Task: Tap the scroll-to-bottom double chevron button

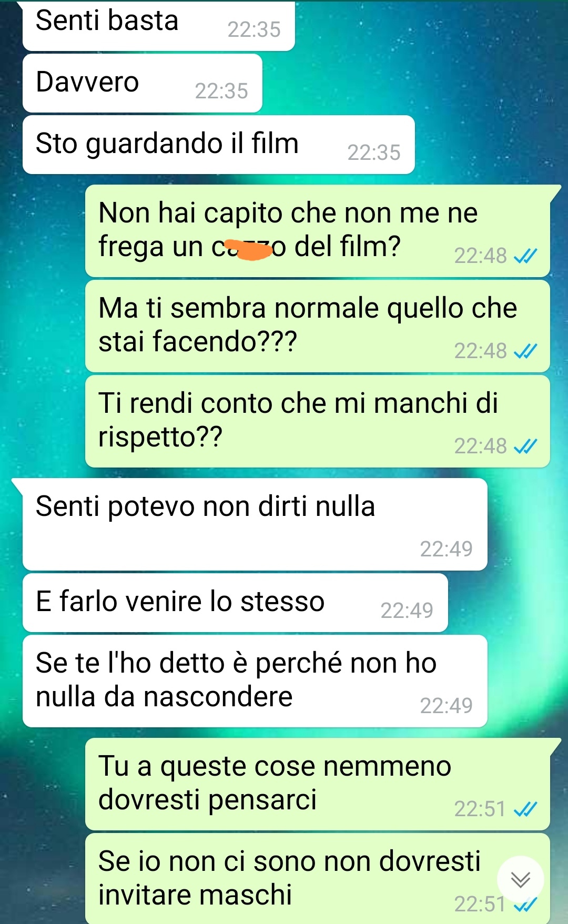Action: 520,879
